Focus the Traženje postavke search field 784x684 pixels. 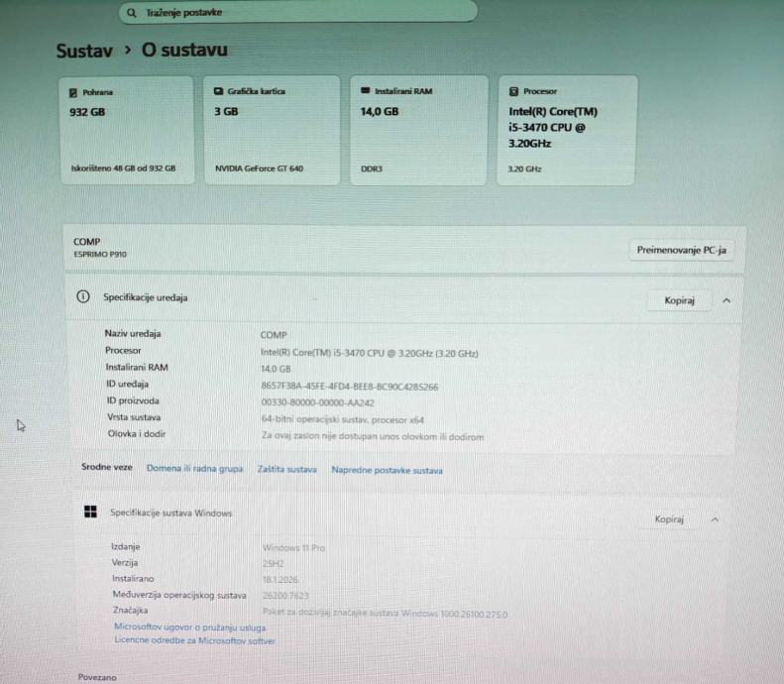[298, 12]
